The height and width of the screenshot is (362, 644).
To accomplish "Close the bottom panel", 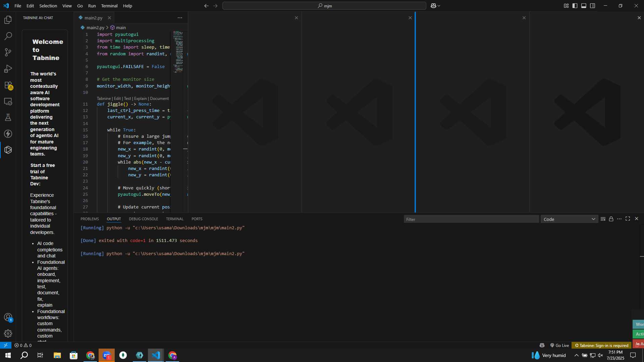I will (x=637, y=219).
